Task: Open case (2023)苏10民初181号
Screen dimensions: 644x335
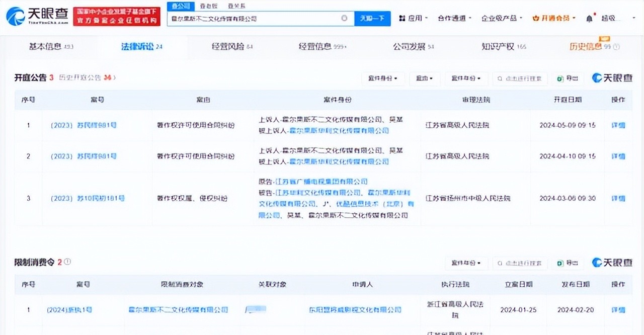Action: 88,199
